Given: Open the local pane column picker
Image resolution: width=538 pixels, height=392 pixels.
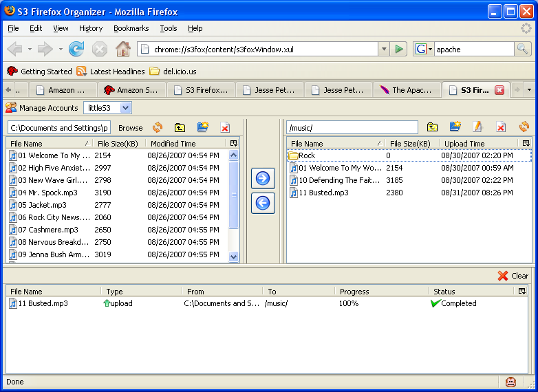Looking at the screenshot, I should pos(234,143).
